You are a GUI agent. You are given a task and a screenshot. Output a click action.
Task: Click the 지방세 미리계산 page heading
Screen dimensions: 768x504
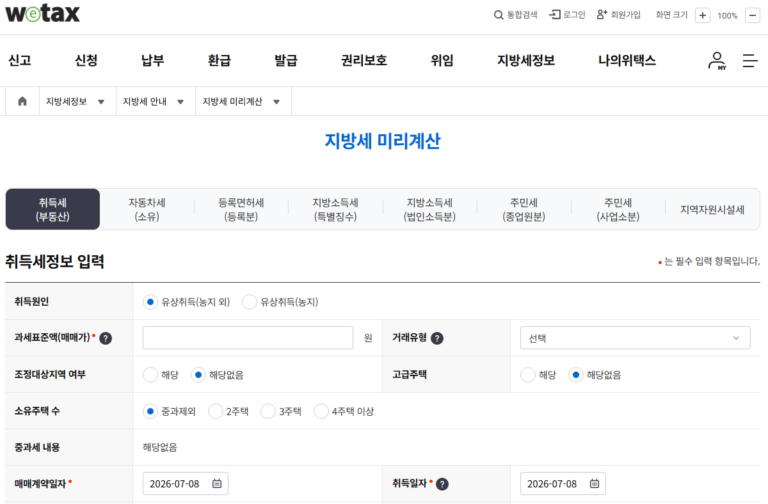[383, 141]
